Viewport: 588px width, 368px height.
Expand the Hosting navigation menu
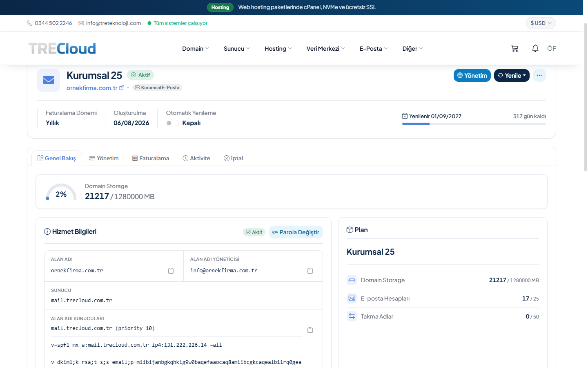click(278, 49)
